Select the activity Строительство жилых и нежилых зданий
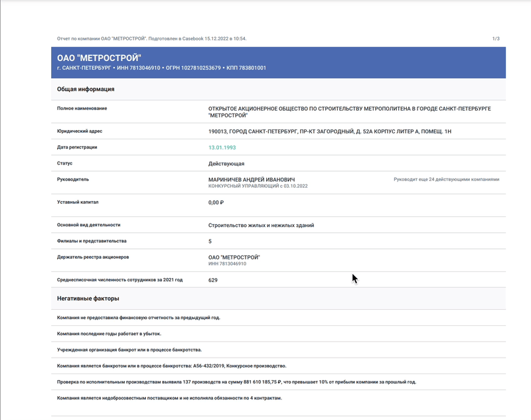Screen dimensions: 531x420 coord(261,226)
